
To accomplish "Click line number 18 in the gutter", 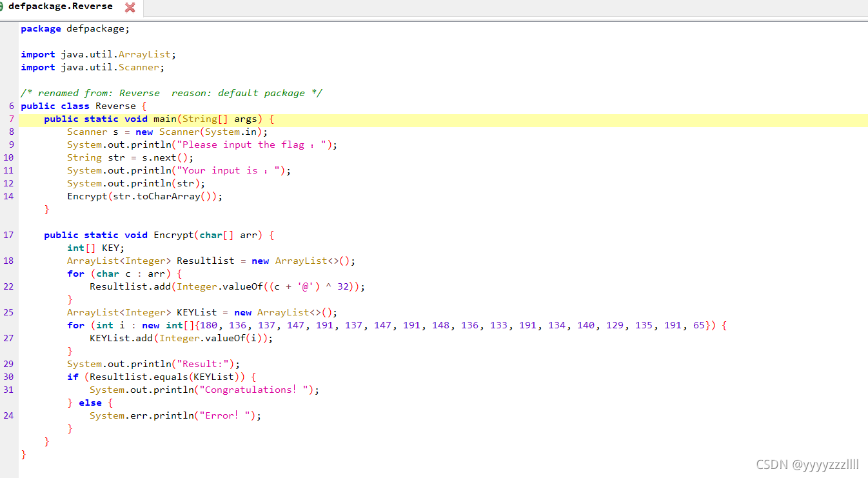I will (x=8, y=261).
